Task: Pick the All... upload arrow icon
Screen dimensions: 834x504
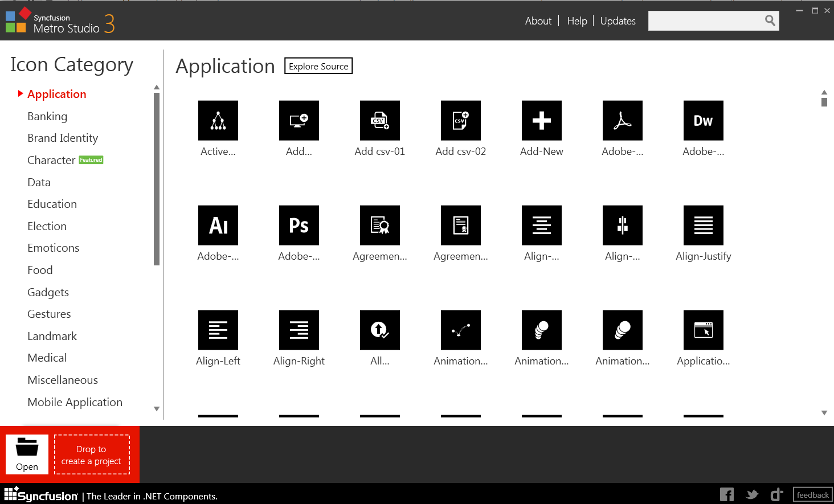Action: pos(380,330)
